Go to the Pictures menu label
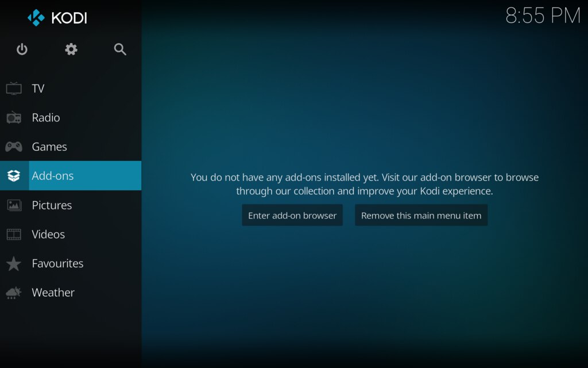 52,205
